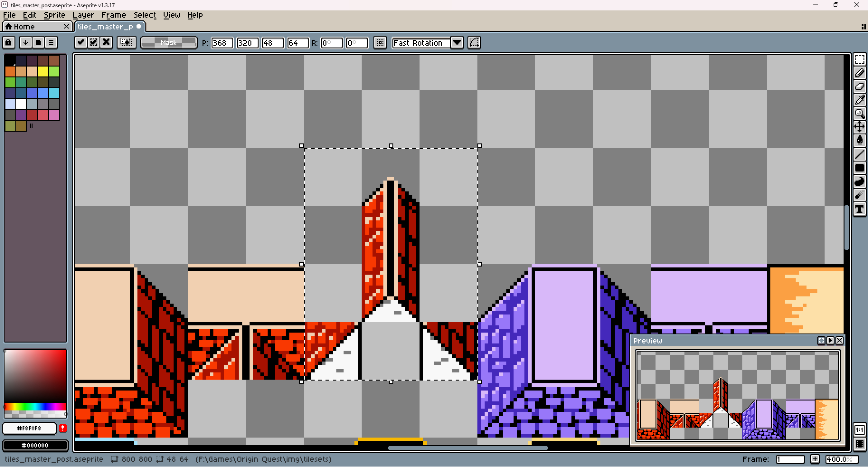Select the Eraser tool
The height and width of the screenshot is (467, 868).
point(859,86)
